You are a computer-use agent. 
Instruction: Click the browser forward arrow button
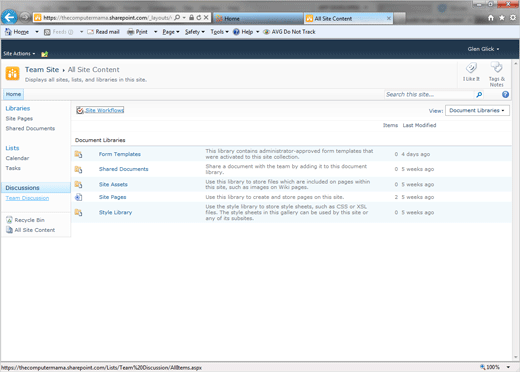24,17
